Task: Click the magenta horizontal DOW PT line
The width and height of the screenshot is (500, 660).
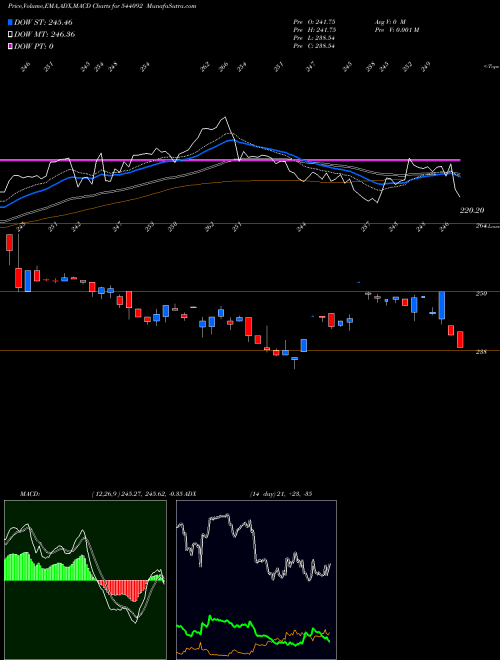Action: [230, 160]
